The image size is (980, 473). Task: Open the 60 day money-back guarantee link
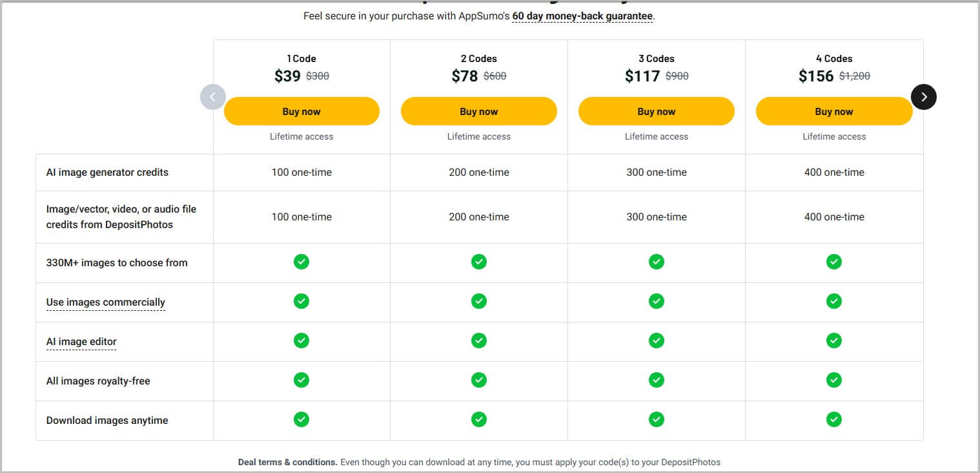(582, 16)
